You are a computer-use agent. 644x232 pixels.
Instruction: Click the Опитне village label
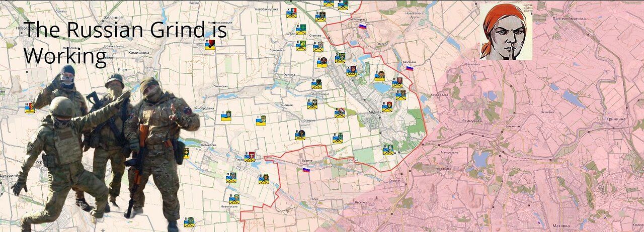pos(353,160)
